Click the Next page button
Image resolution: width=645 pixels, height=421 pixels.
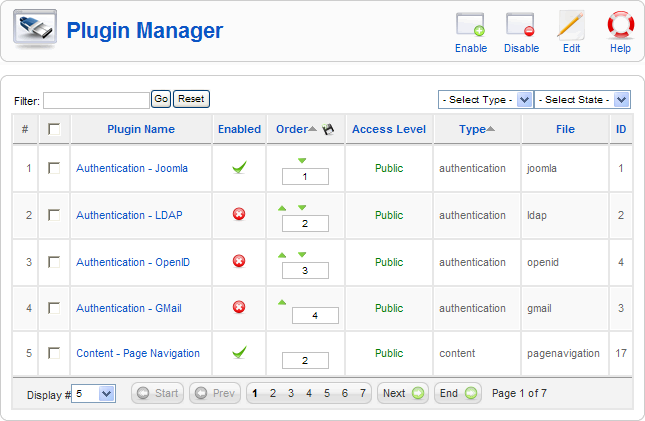[403, 394]
